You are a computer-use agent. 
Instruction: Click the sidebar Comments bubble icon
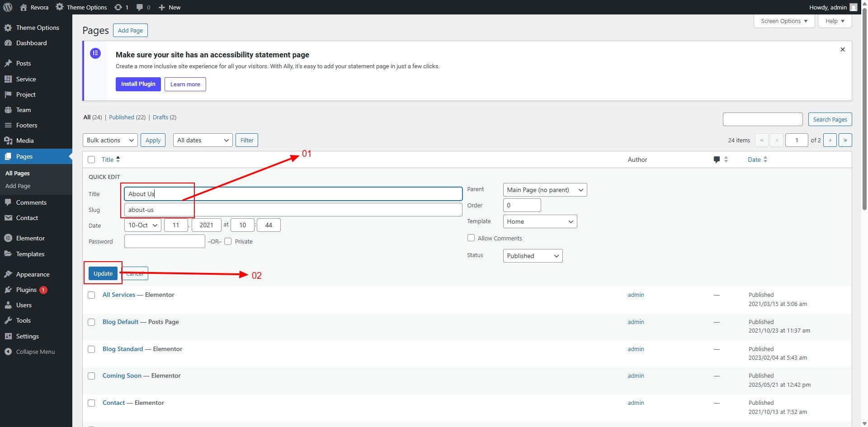click(8, 202)
